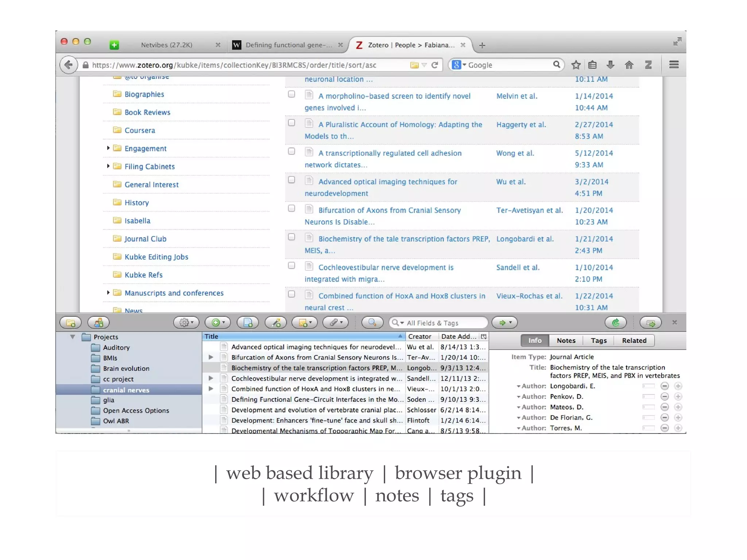Image resolution: width=747 pixels, height=560 pixels.
Task: Open the browser hamburger menu
Action: (674, 65)
